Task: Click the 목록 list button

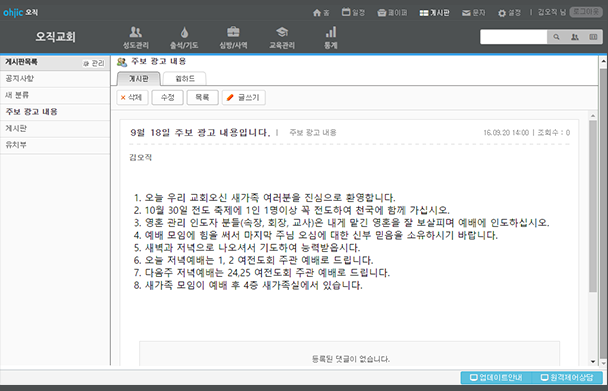Action: click(202, 98)
